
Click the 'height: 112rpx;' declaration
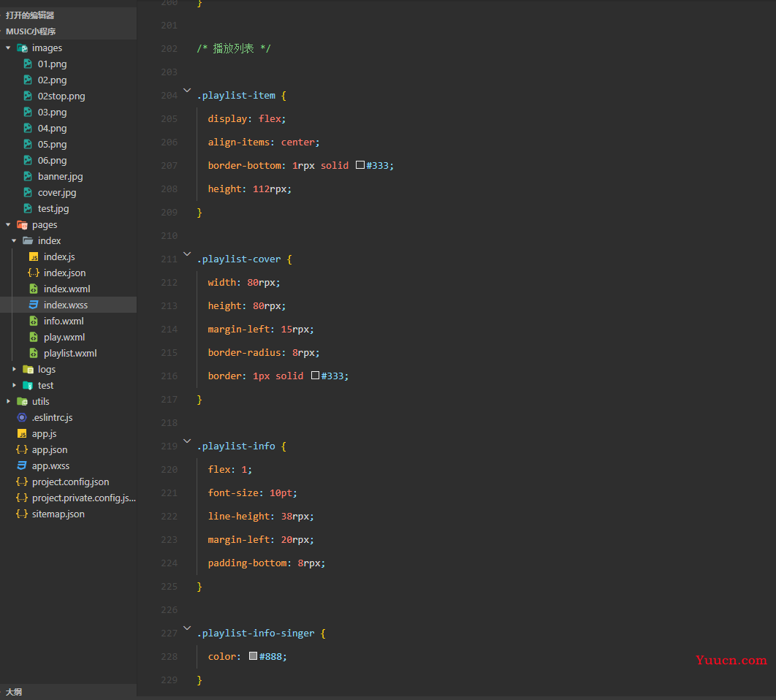(249, 189)
